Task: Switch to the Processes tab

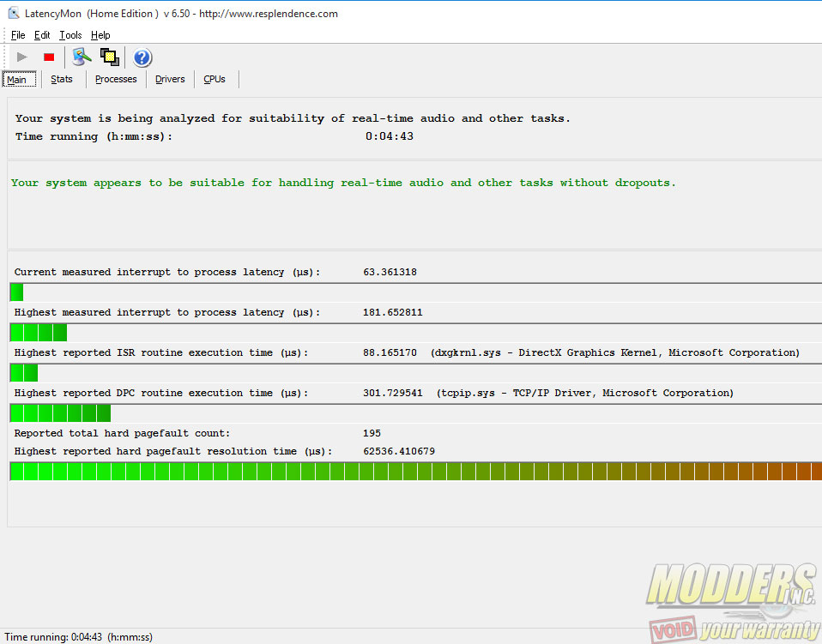Action: 116,79
